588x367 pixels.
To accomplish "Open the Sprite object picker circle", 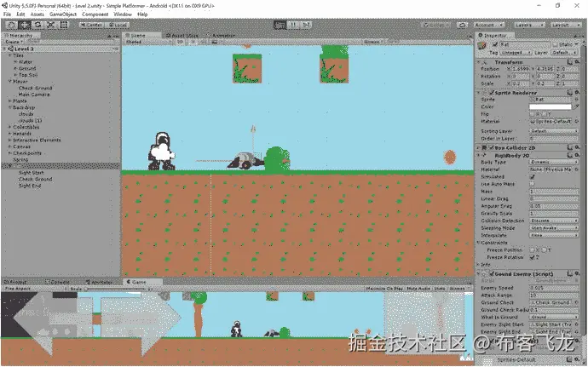I will (x=577, y=100).
